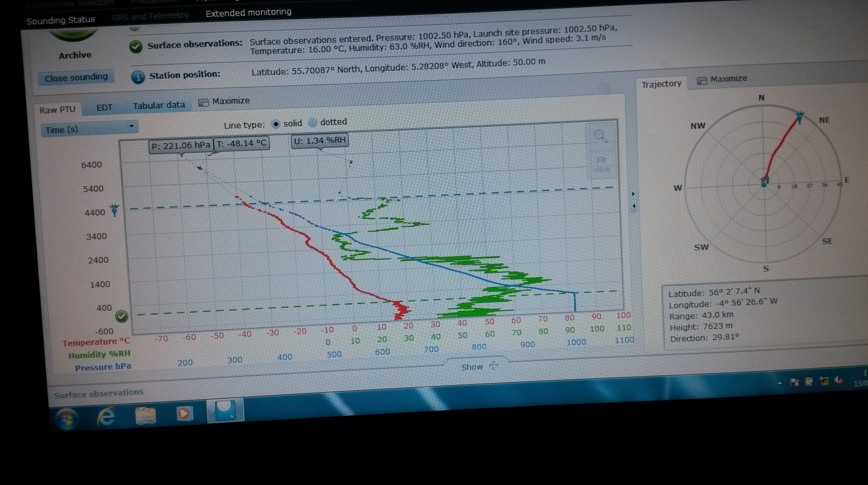Select the dotted line type

(313, 123)
